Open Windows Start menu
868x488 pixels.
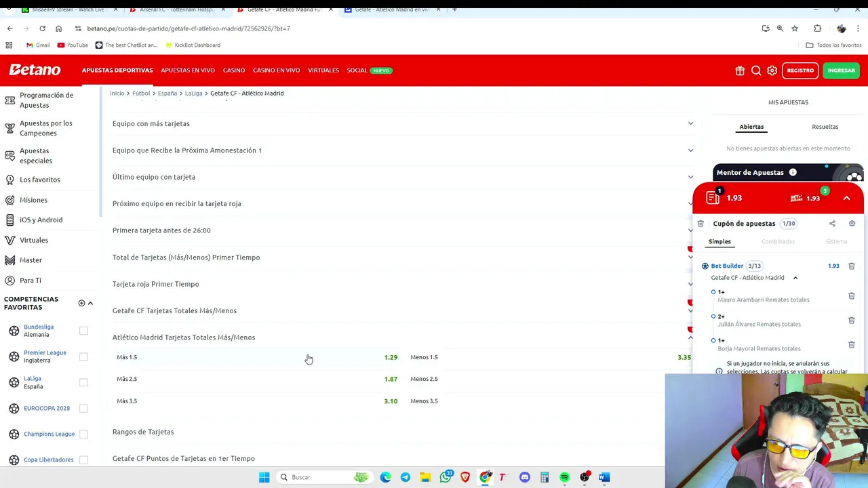pos(264,477)
